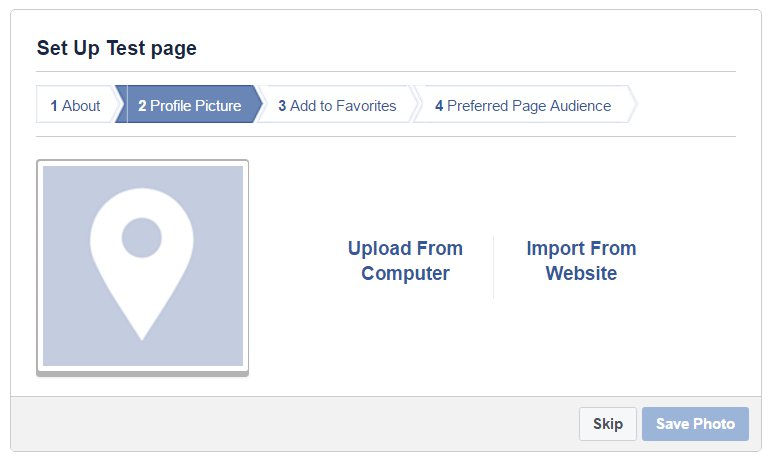Choose Import From Website
This screenshot has width=771, height=462.
point(581,261)
